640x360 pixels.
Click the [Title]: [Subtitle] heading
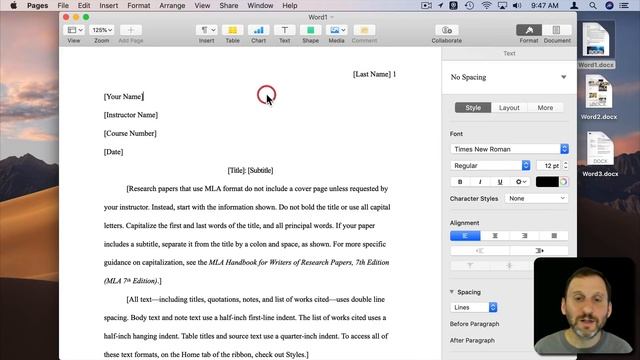click(250, 170)
